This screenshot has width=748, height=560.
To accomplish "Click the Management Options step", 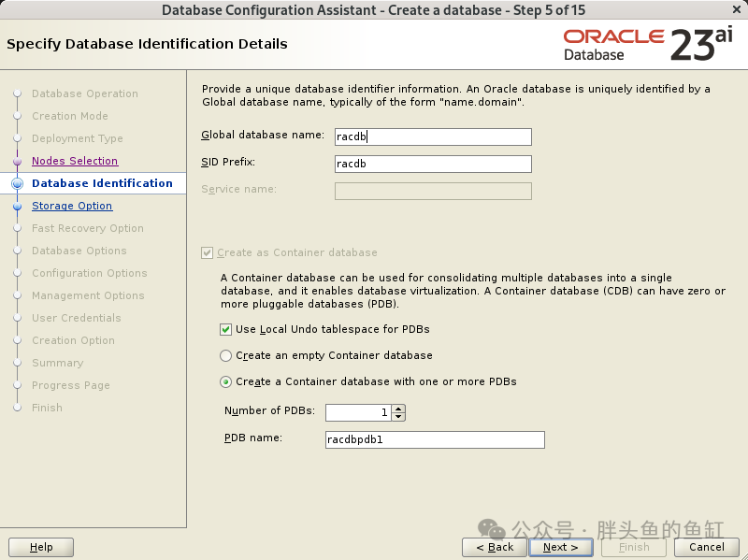I will pyautogui.click(x=88, y=295).
